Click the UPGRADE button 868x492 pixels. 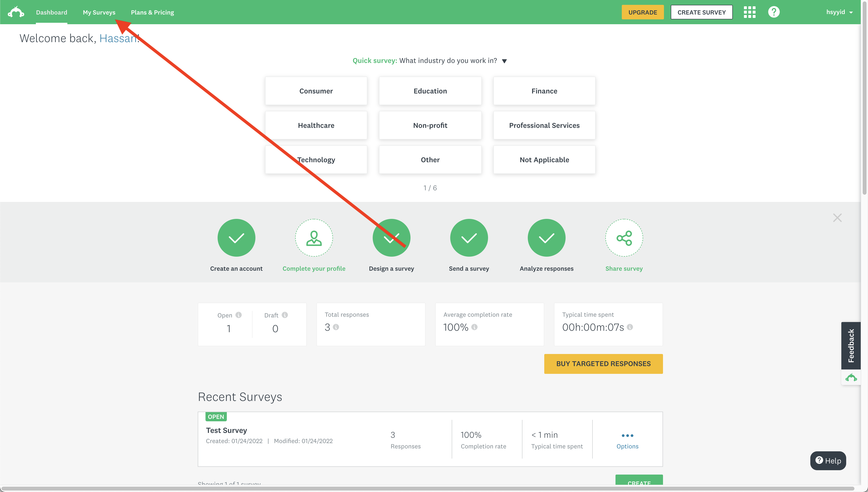coord(642,13)
